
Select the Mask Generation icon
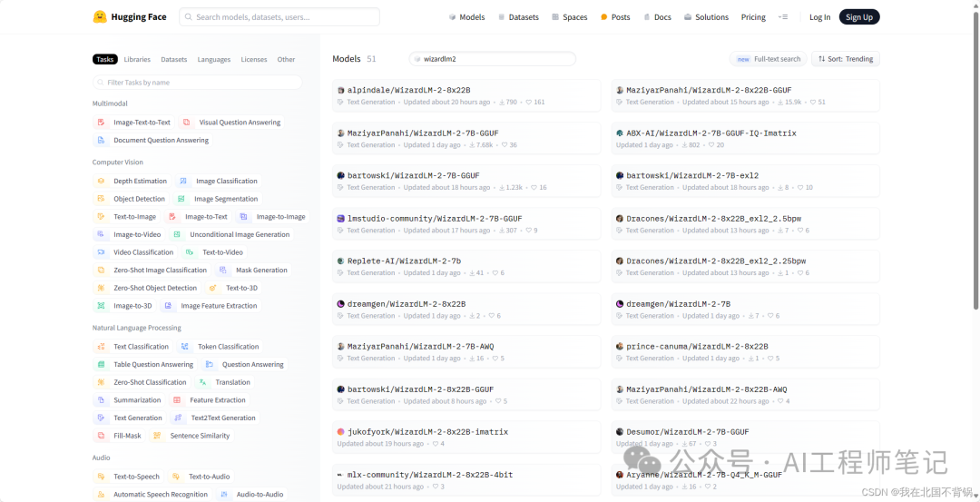click(x=223, y=271)
